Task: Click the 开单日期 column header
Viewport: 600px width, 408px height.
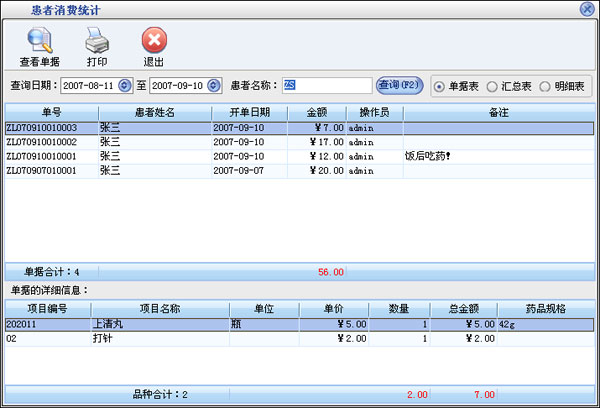Action: tap(249, 113)
